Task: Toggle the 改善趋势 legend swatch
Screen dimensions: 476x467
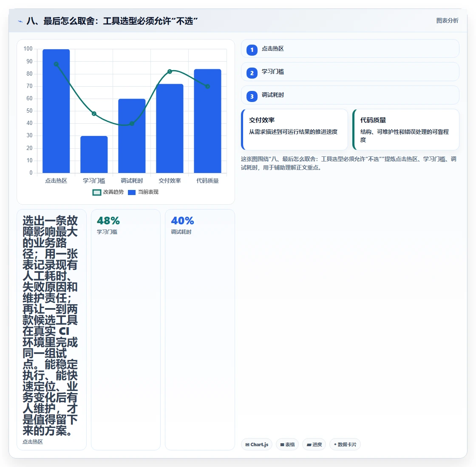Action: (x=97, y=192)
